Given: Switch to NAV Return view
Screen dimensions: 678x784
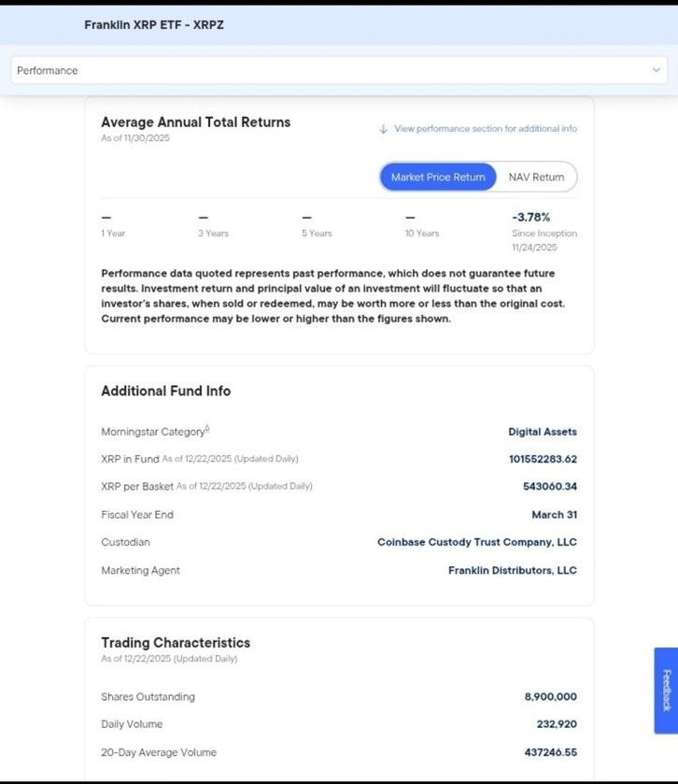Looking at the screenshot, I should coord(536,177).
